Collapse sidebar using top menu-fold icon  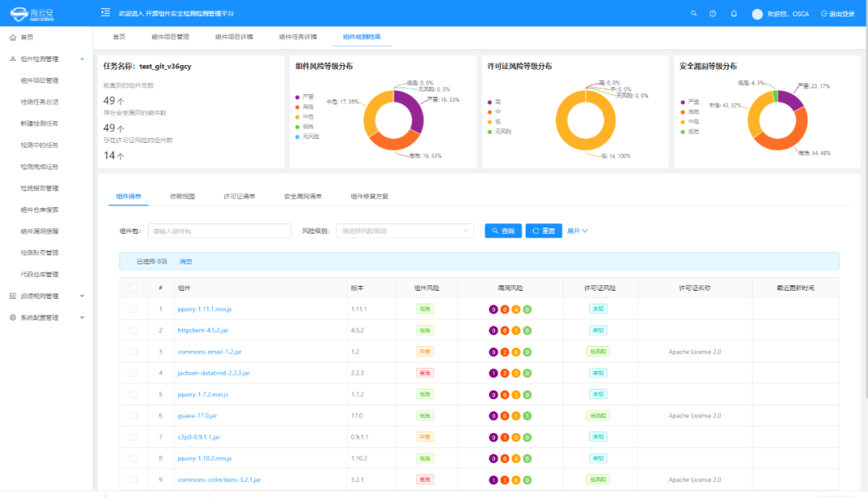tap(105, 13)
